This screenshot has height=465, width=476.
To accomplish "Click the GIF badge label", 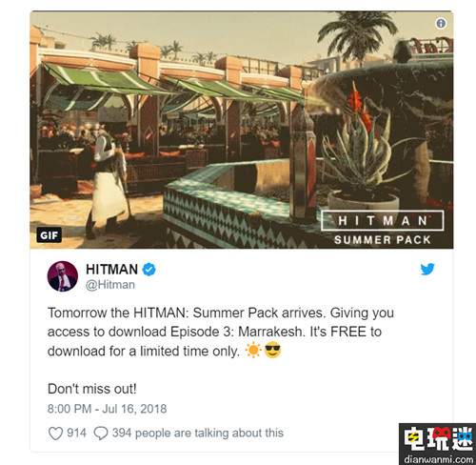I will coord(49,235).
